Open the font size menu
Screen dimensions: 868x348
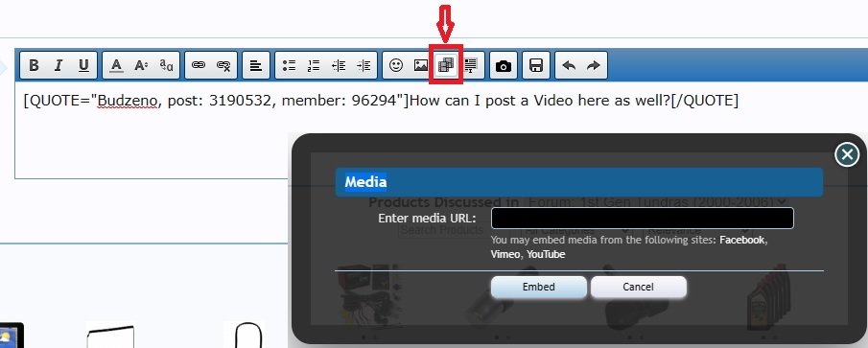(141, 66)
